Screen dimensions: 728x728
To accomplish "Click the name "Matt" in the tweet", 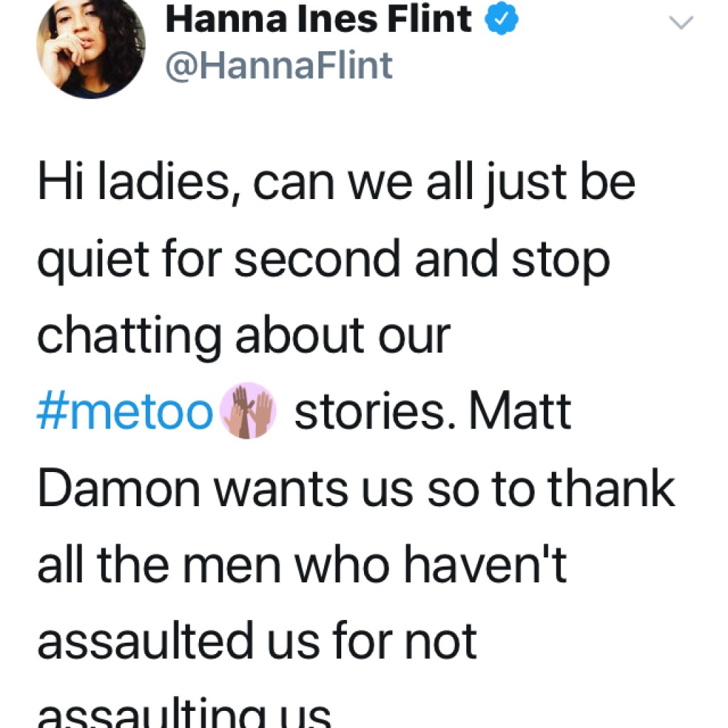I will 520,411.
